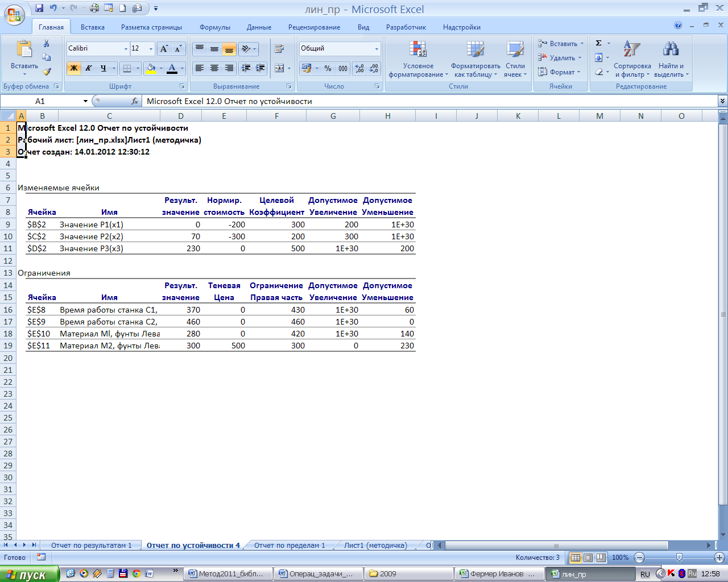Click AutoSum sigma icon
Screen dimensions: 728x582
[599, 43]
